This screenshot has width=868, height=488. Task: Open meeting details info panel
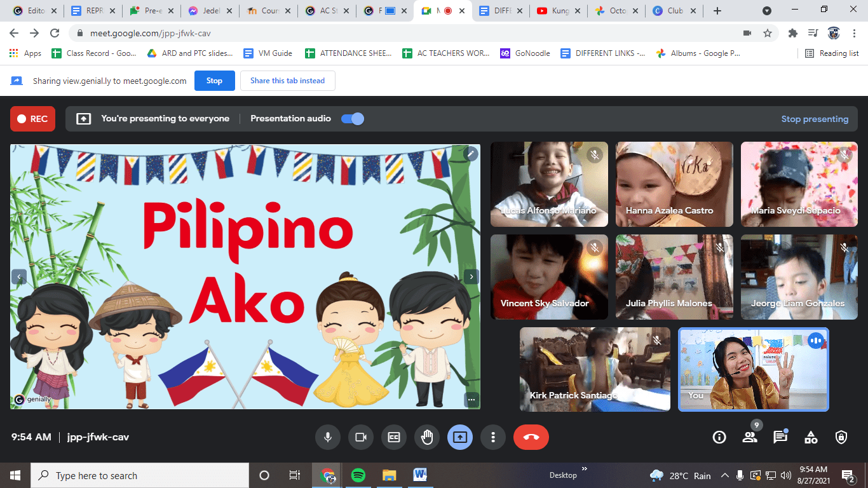click(x=719, y=437)
